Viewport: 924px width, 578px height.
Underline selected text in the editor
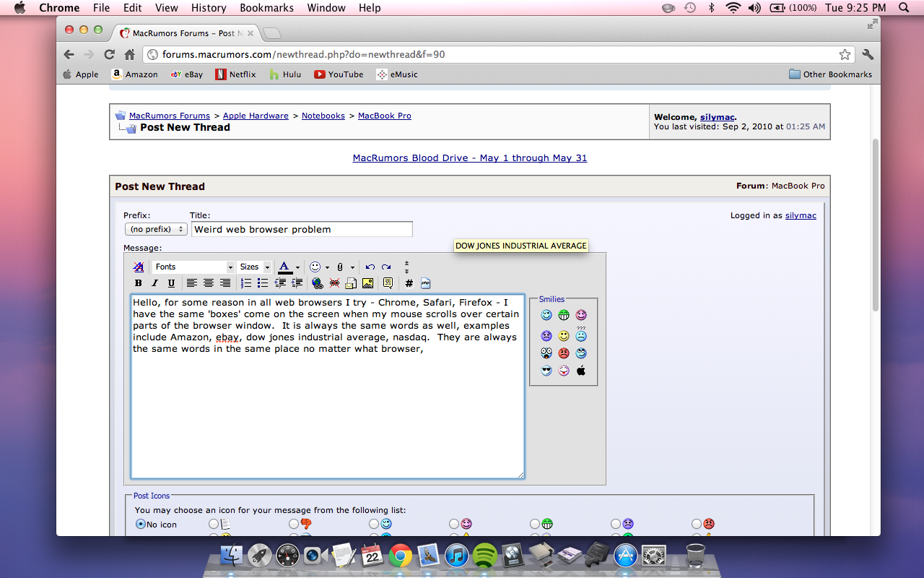tap(171, 283)
